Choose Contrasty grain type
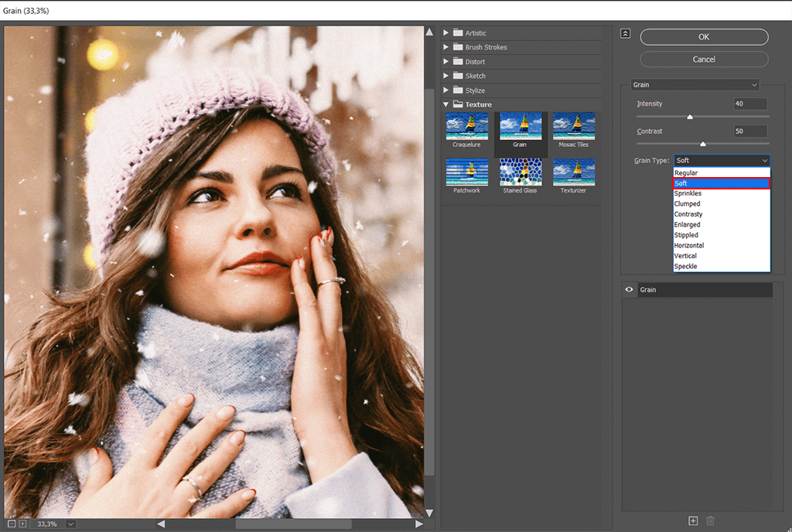The height and width of the screenshot is (532, 792). pyautogui.click(x=722, y=214)
